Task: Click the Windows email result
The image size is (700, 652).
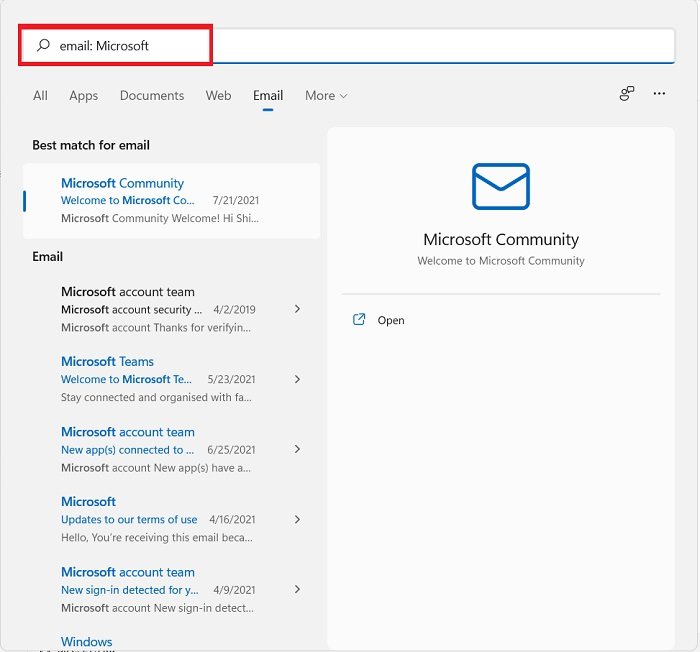Action: click(x=87, y=642)
